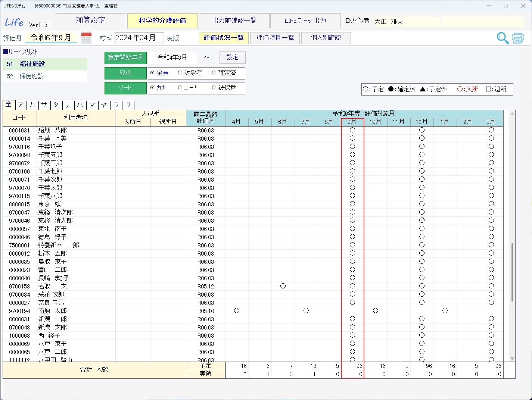532x400 pixels.
Task: Open 出力前確認一覧 tab
Action: click(x=234, y=21)
